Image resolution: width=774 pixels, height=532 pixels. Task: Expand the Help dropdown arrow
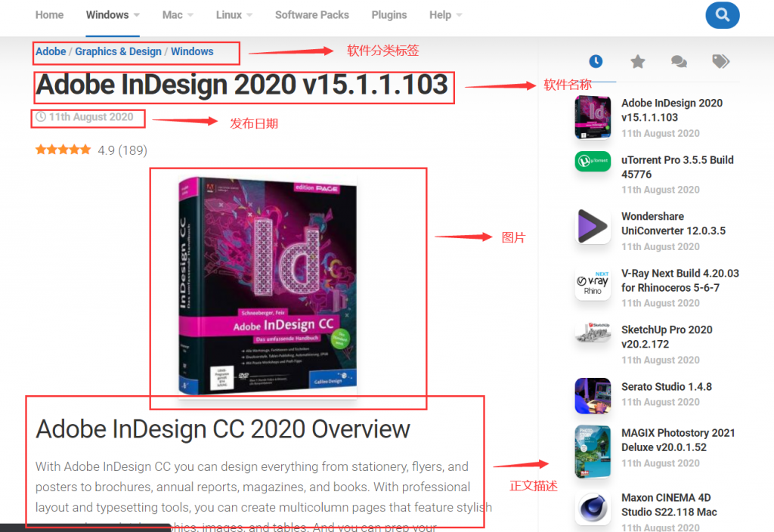(x=459, y=15)
